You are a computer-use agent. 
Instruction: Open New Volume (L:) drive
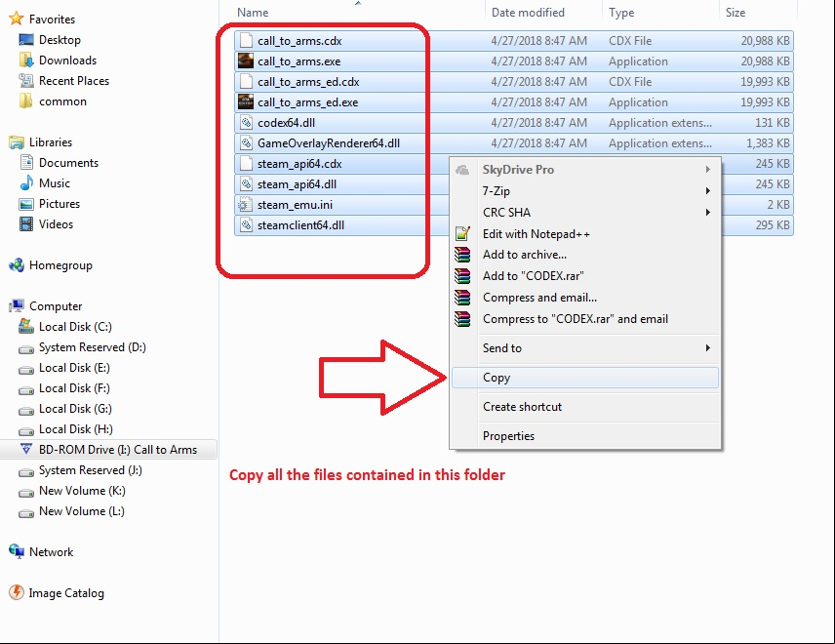pyautogui.click(x=82, y=511)
